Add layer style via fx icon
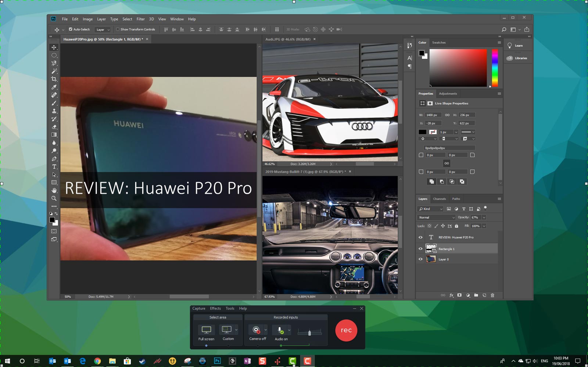Screen dimensions: 588x367 (451, 295)
